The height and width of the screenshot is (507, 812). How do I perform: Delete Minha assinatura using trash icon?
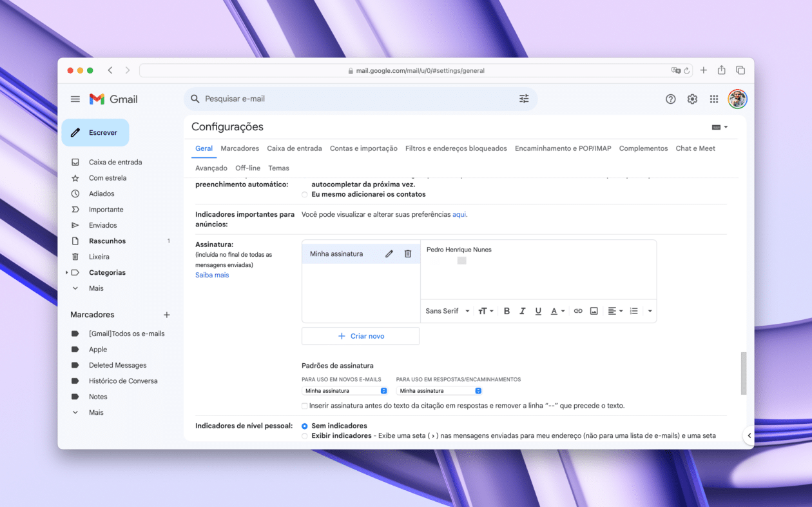pos(408,254)
